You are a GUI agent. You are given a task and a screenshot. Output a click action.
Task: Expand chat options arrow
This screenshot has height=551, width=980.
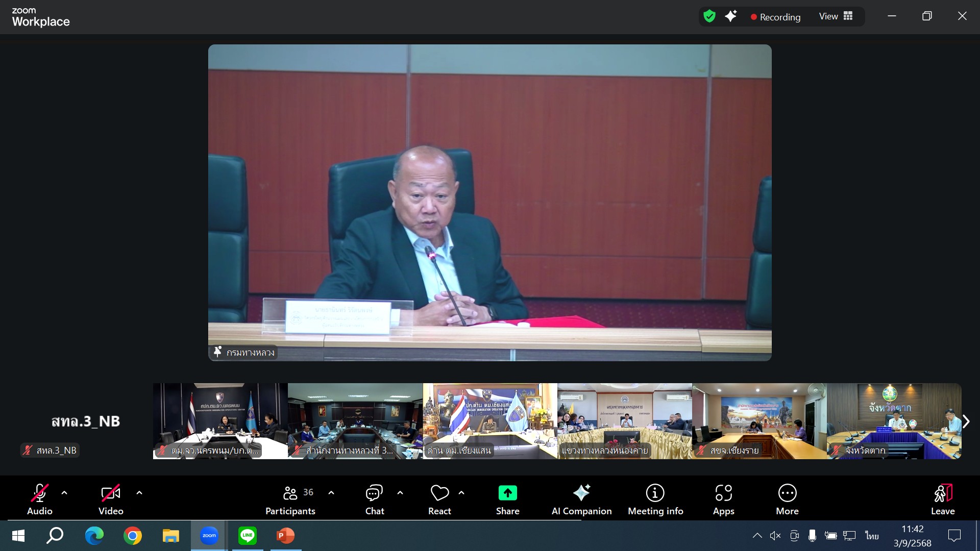tap(400, 493)
